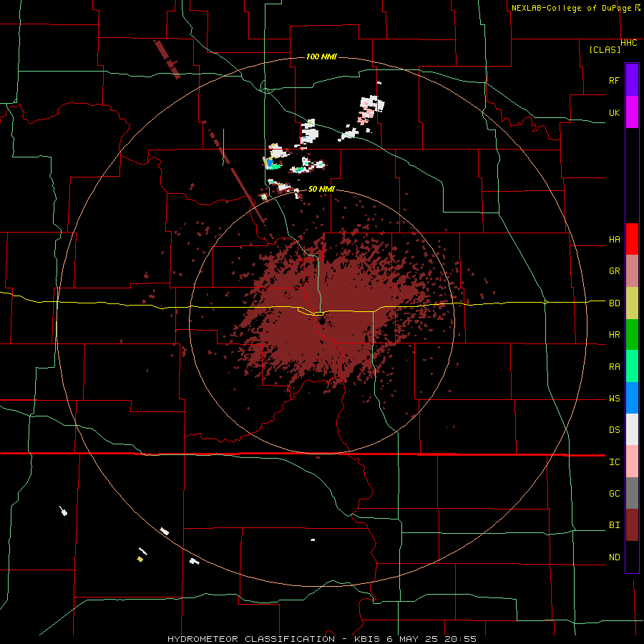Click the small yellow echo near bottom-left
Image resolution: width=644 pixels, height=644 pixels.
tap(140, 559)
